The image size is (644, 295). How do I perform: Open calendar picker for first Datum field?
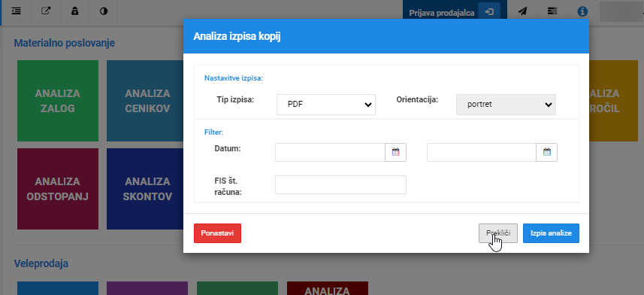(395, 152)
